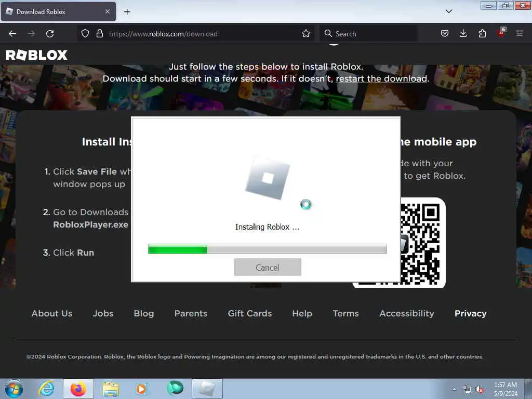
Task: Open the Terms footer link
Action: (x=345, y=313)
